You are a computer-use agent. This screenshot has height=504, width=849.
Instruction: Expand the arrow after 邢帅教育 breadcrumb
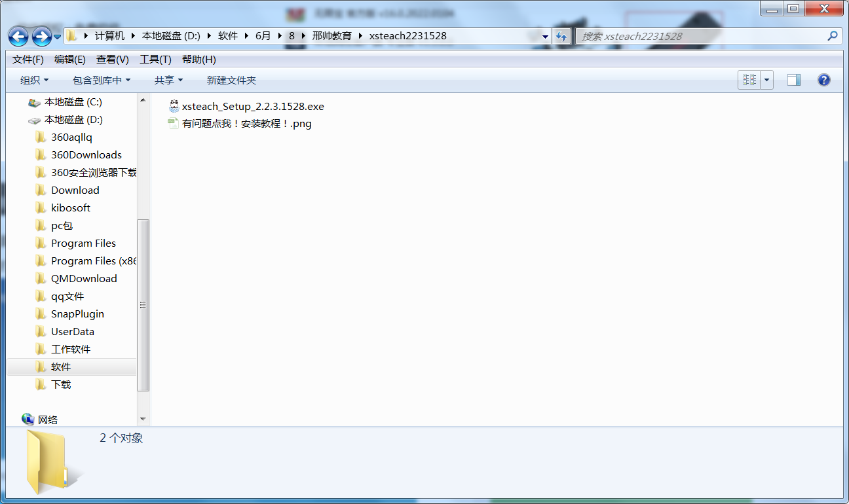[360, 36]
